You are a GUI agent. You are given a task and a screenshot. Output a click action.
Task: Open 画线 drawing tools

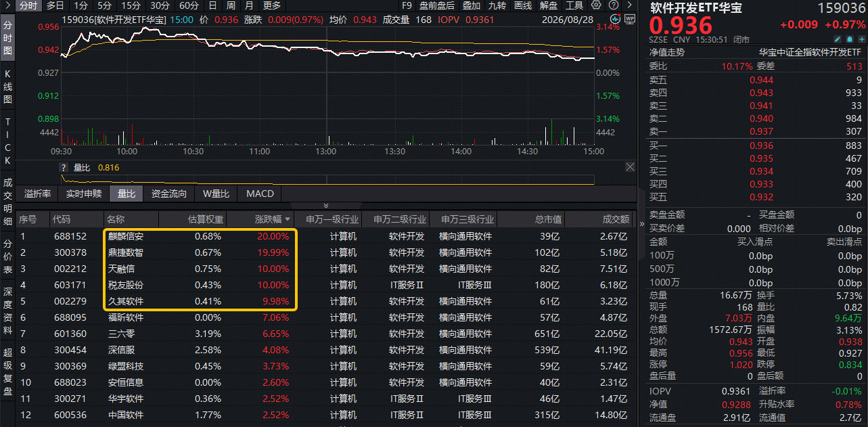click(523, 5)
